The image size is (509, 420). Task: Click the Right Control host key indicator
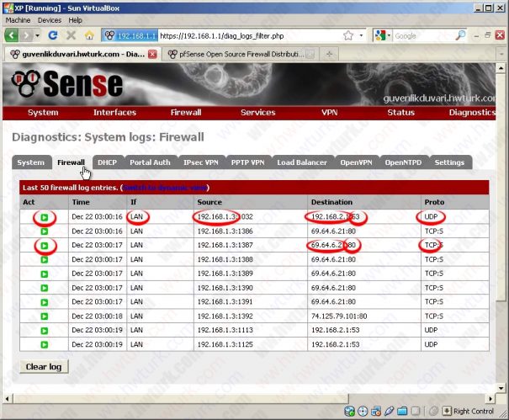tap(468, 412)
